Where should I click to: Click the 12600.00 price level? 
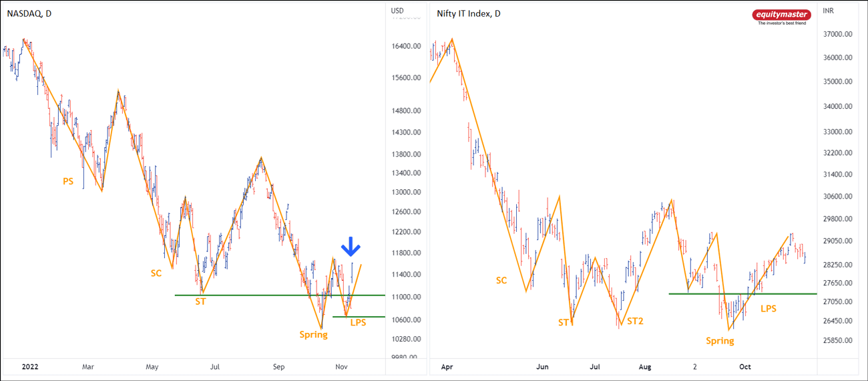[x=406, y=213]
